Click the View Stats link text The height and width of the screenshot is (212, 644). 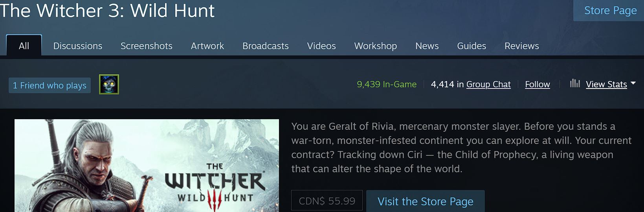pyautogui.click(x=606, y=84)
